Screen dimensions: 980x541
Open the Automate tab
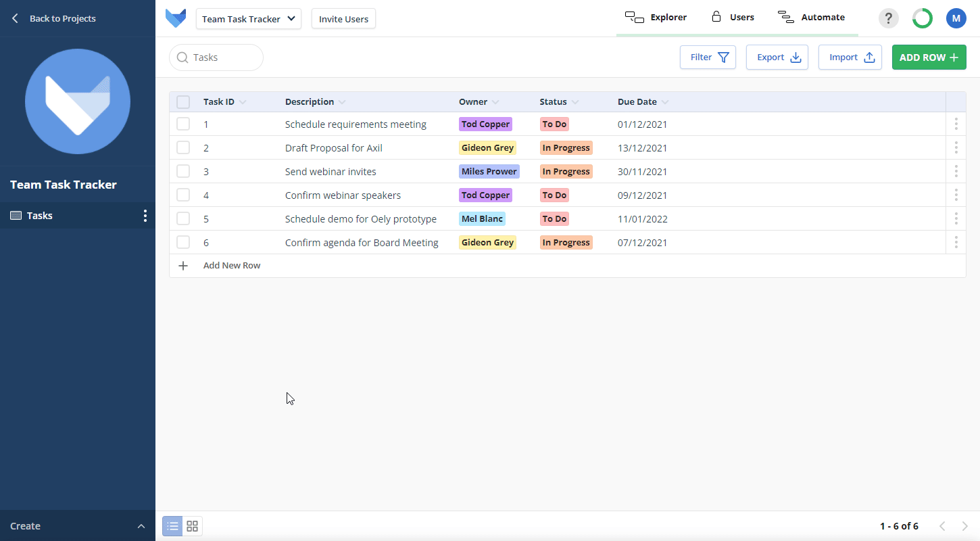[x=812, y=18]
